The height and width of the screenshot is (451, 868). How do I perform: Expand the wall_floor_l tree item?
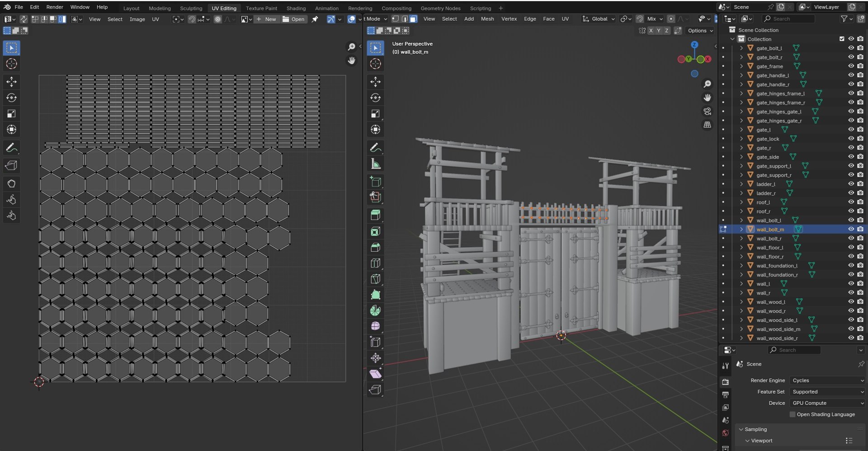[x=741, y=248]
